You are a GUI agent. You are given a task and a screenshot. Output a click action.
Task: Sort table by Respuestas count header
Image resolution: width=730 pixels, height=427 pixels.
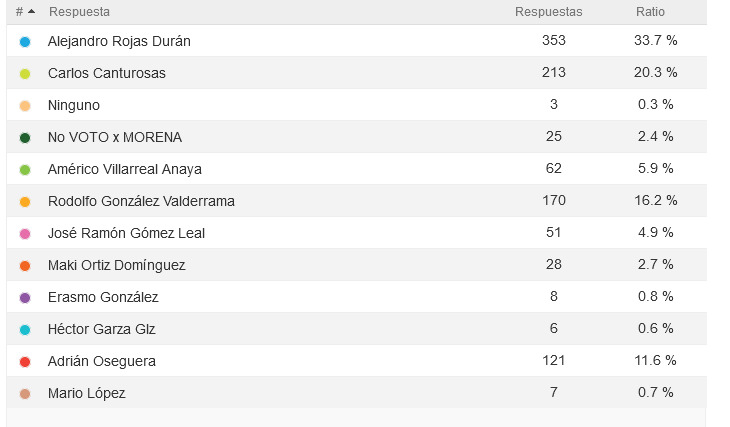point(548,12)
